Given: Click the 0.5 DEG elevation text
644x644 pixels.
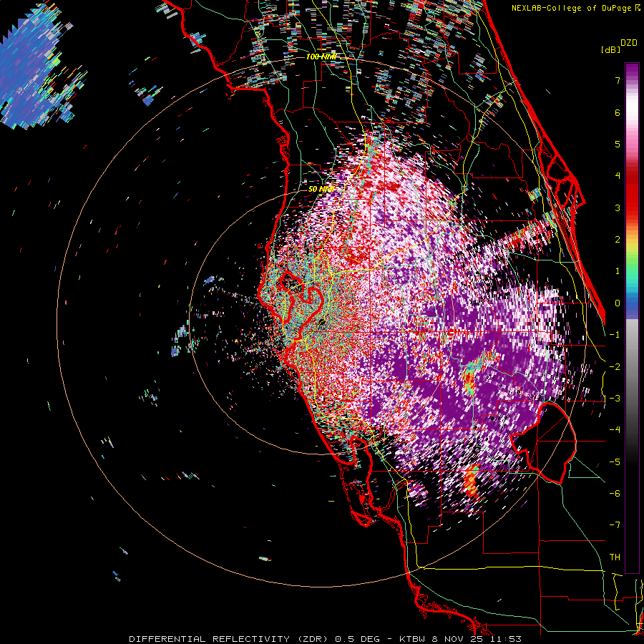Looking at the screenshot, I should click(358, 639).
